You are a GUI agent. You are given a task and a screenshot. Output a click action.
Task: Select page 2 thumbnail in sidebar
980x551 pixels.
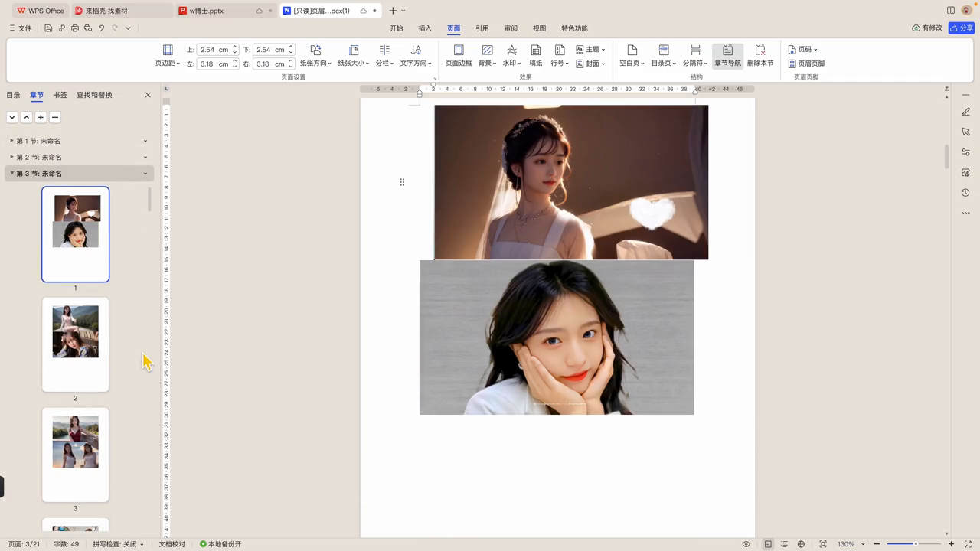(x=75, y=344)
